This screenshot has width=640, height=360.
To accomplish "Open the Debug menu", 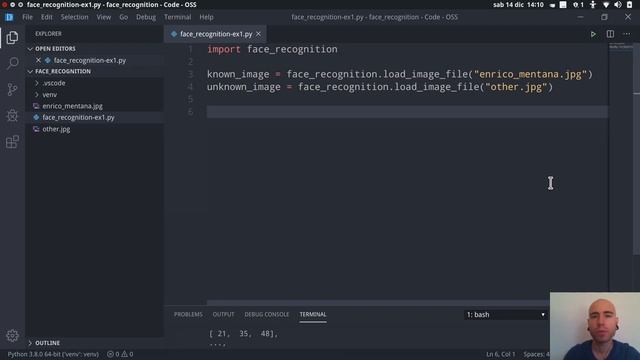I will 146,17.
